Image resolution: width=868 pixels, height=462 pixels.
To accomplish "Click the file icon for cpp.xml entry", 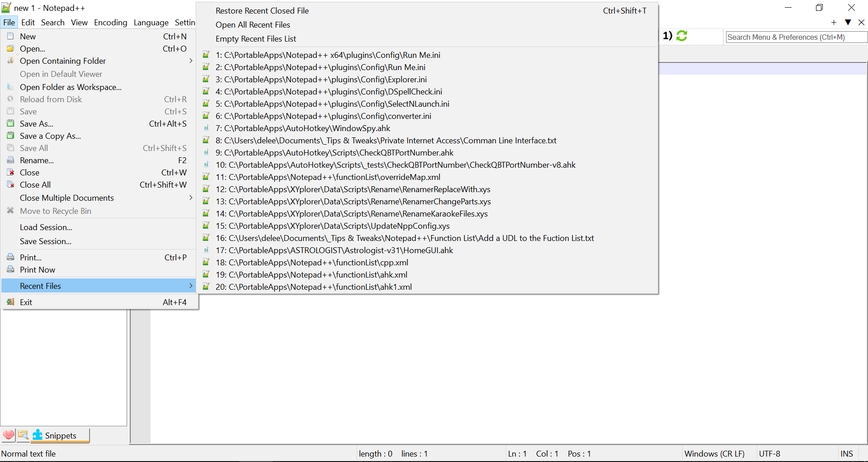I will point(206,262).
